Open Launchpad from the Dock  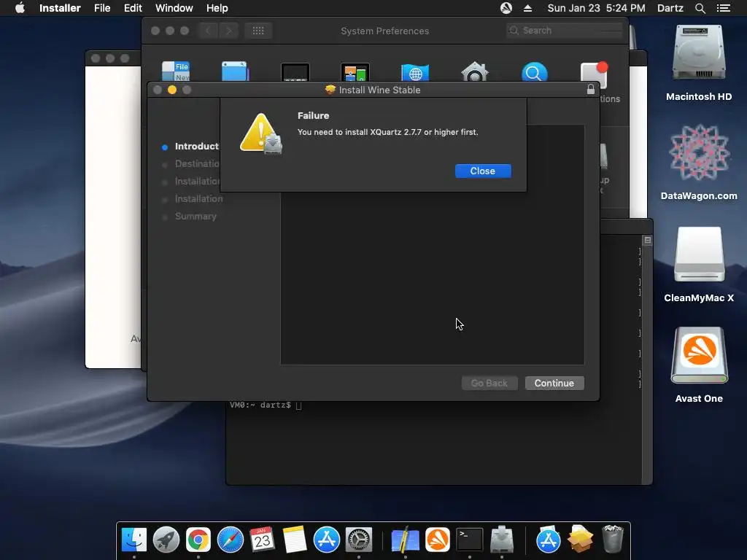point(166,540)
